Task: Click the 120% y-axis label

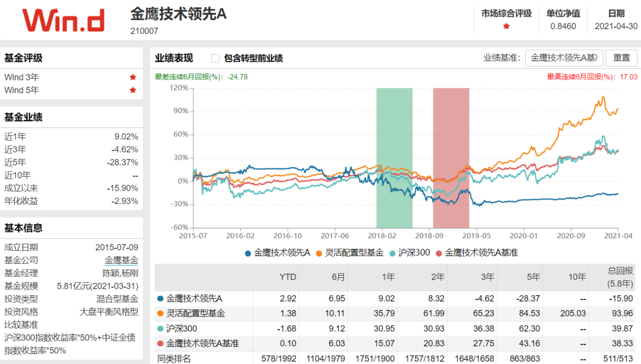Action: tap(179, 88)
